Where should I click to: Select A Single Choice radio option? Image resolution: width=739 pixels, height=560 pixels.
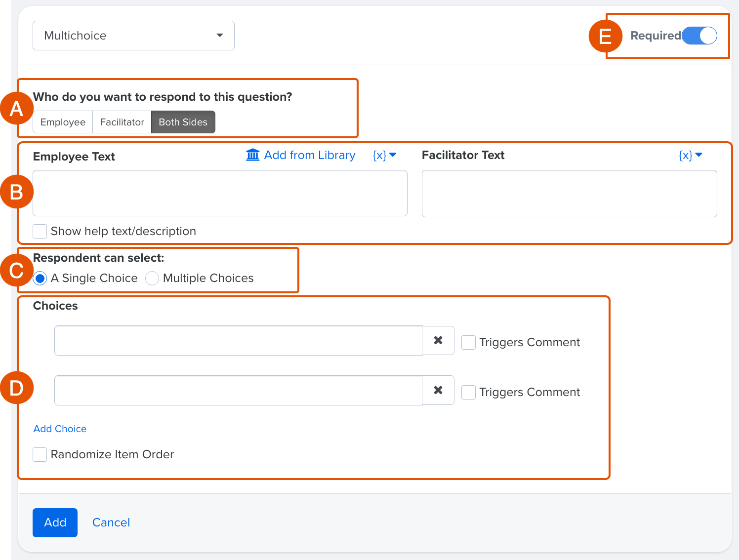(x=40, y=279)
